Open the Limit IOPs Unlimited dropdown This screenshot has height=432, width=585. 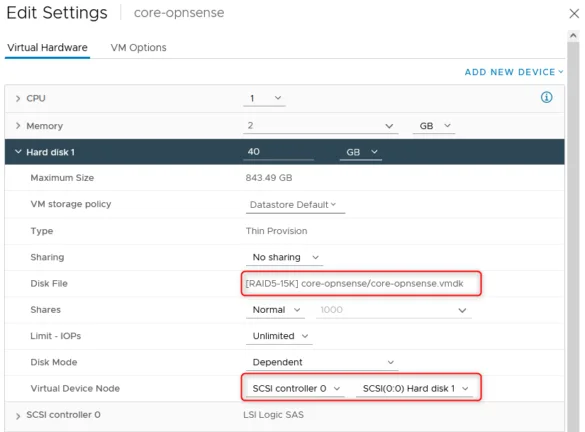(x=279, y=336)
